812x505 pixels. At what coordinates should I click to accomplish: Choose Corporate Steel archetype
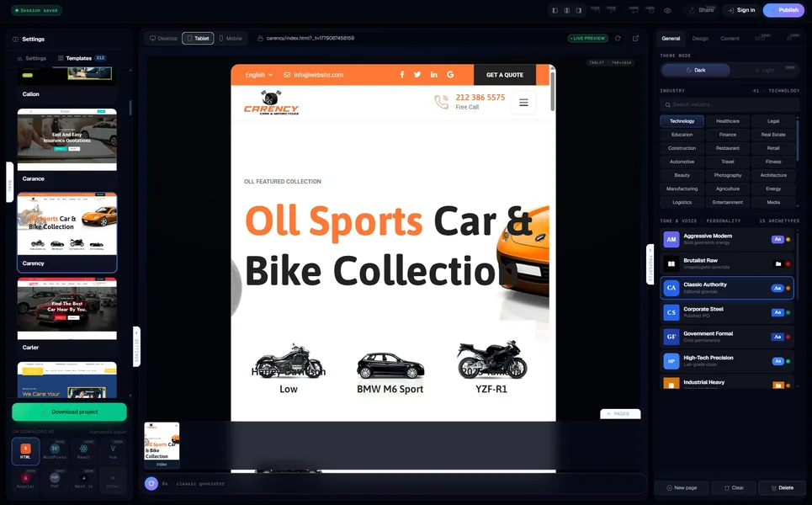[x=727, y=312]
